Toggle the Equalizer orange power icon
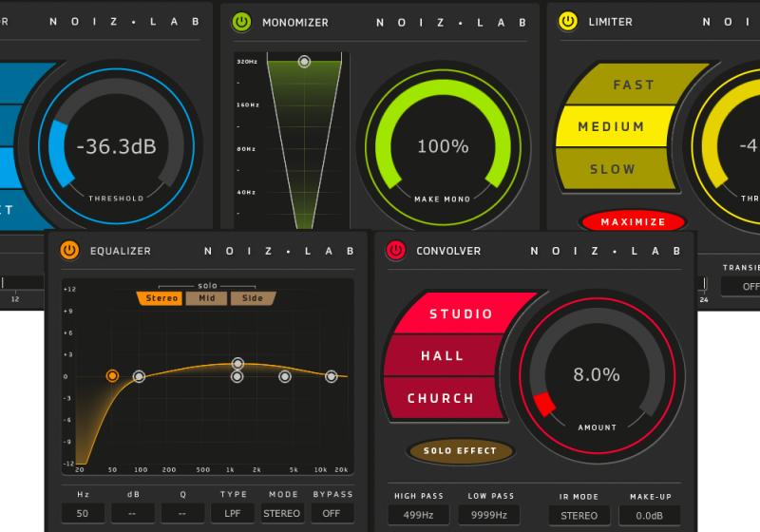Screen dimensions: 760x532 pos(69,251)
